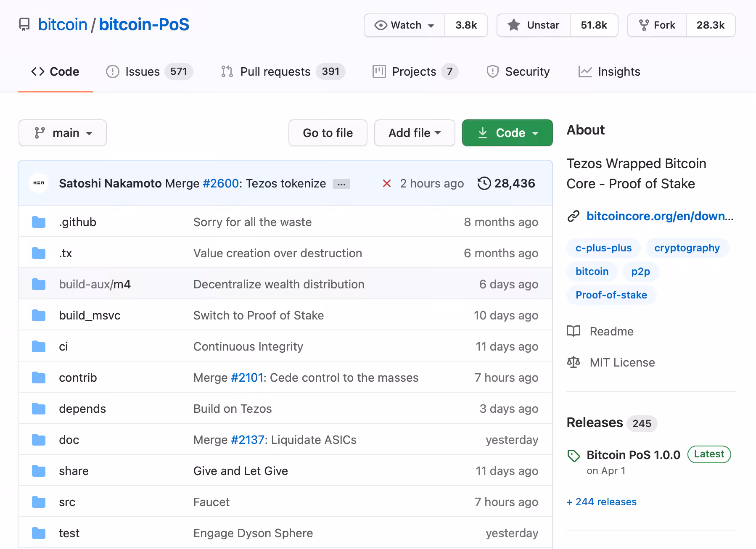
Task: Open the + 244 releases link
Action: pyautogui.click(x=601, y=502)
